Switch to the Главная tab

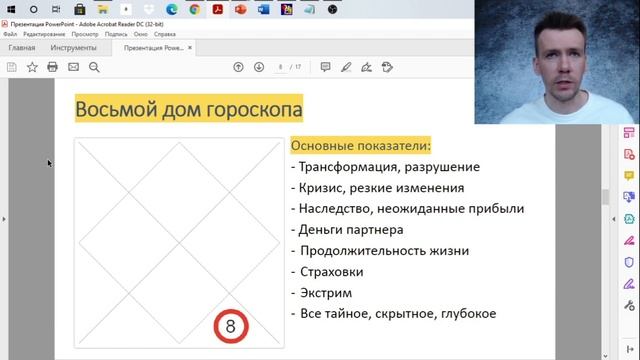(x=22, y=48)
